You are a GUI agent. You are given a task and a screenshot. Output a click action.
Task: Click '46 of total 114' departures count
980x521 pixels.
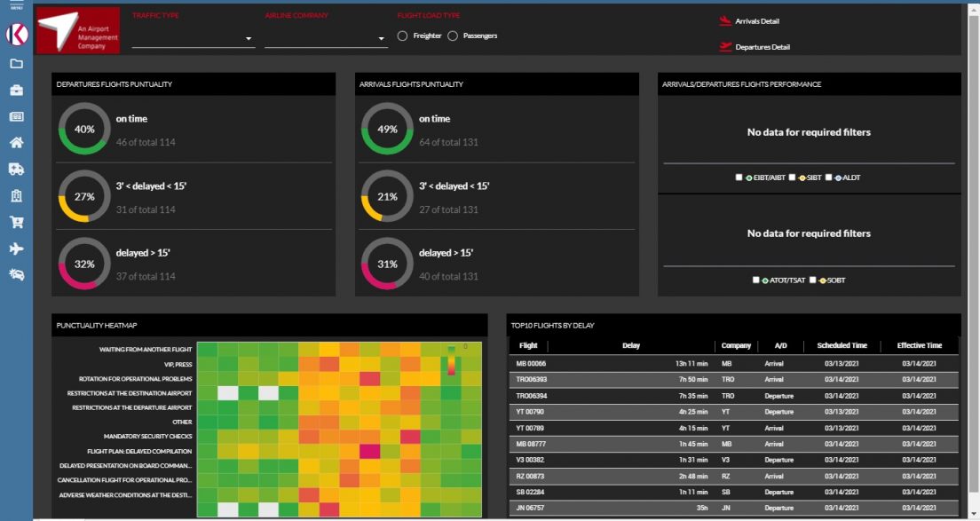tap(146, 142)
